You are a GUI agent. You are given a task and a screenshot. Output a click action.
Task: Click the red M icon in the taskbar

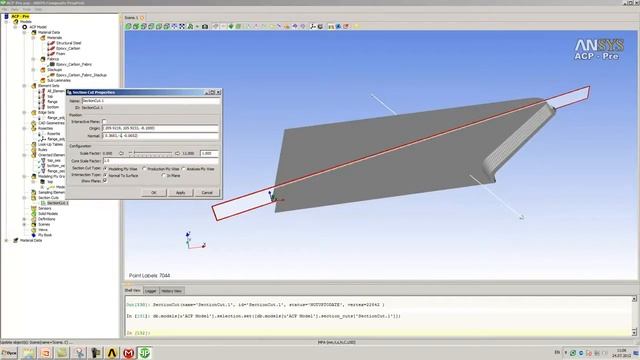(129, 353)
